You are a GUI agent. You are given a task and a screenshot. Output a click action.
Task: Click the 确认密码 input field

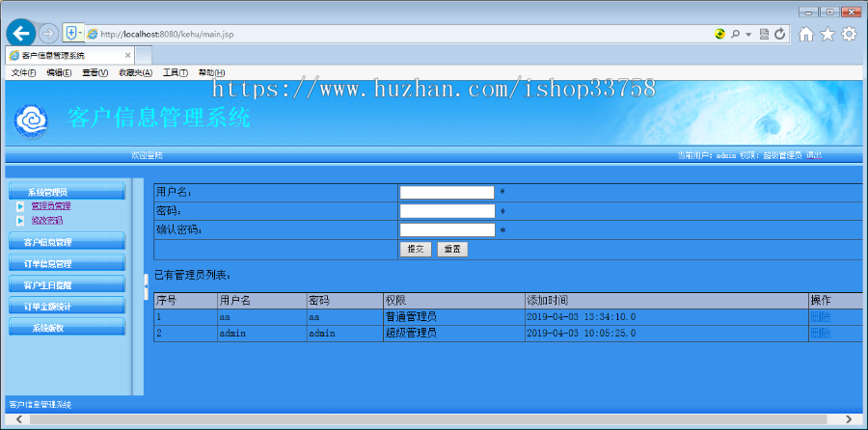pos(447,229)
